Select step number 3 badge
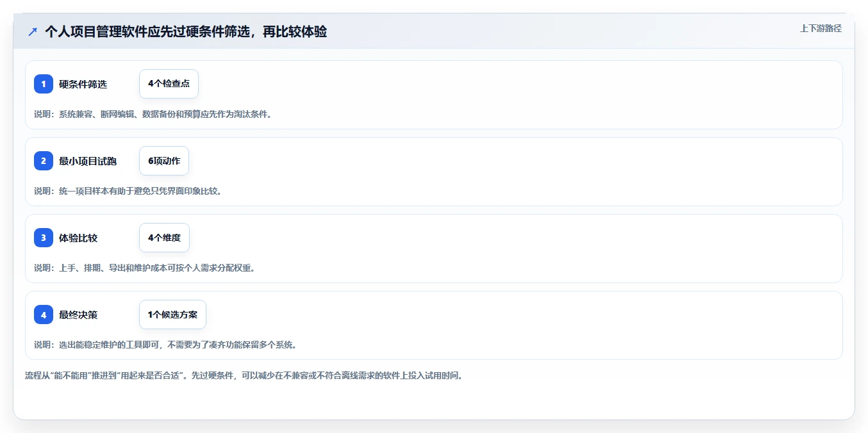868x433 pixels. click(x=44, y=238)
